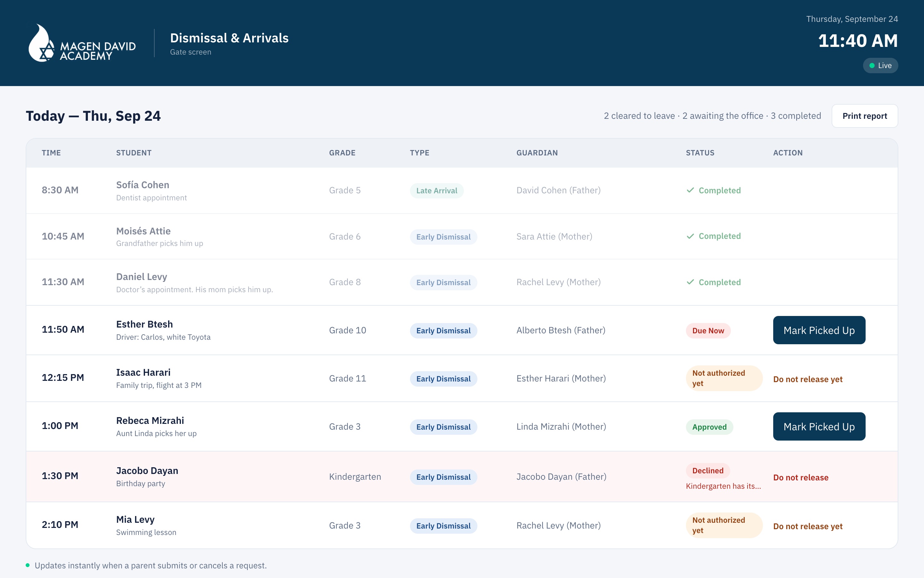Select the STUDENT column header
This screenshot has height=578, width=924.
tap(134, 153)
